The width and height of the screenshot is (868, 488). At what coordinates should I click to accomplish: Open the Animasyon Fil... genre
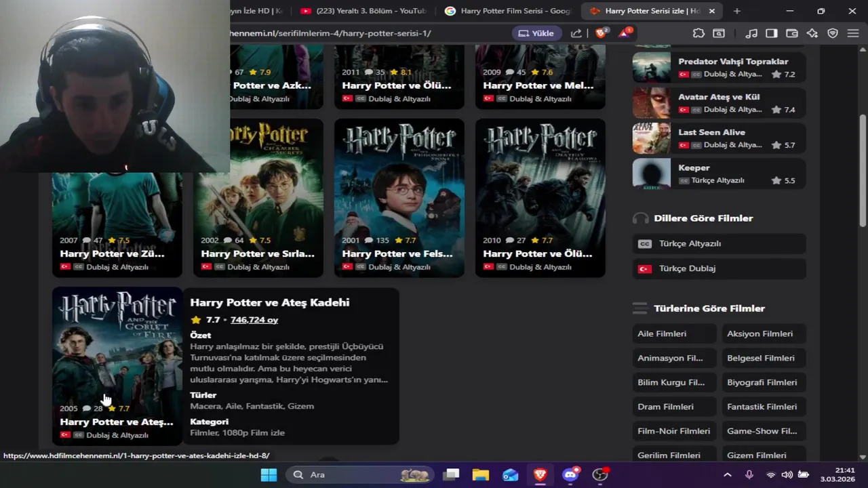[x=674, y=358]
